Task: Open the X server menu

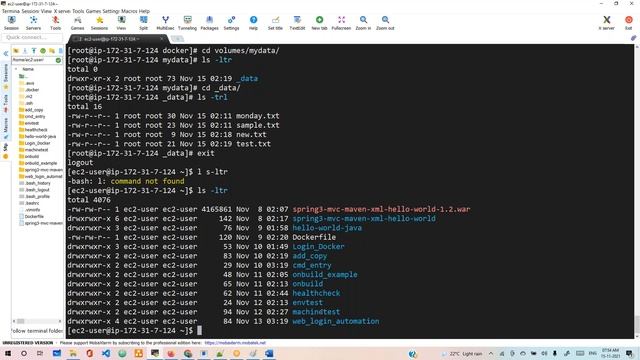Action: [x=62, y=11]
